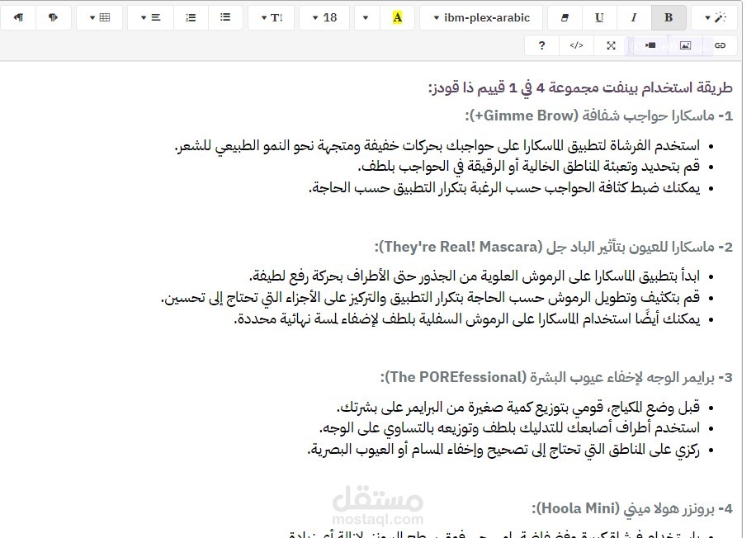Open the line height dropdown
This screenshot has height=538, width=756.
[271, 17]
